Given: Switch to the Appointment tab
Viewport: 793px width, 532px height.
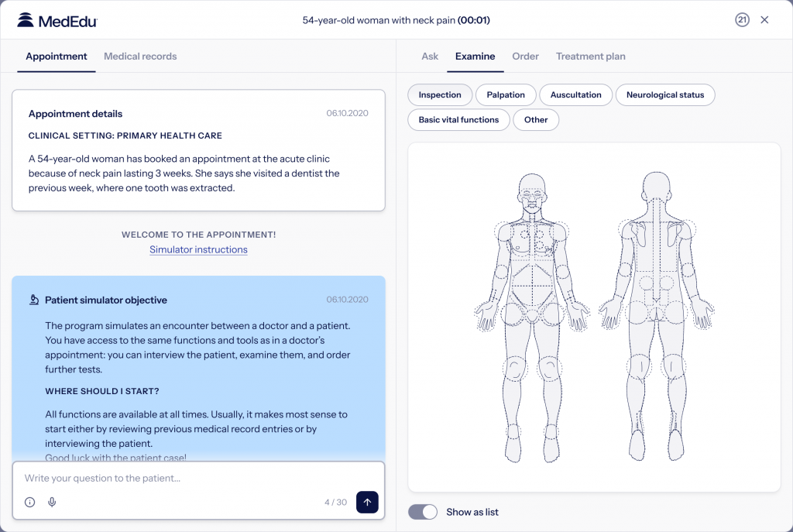Looking at the screenshot, I should [56, 56].
